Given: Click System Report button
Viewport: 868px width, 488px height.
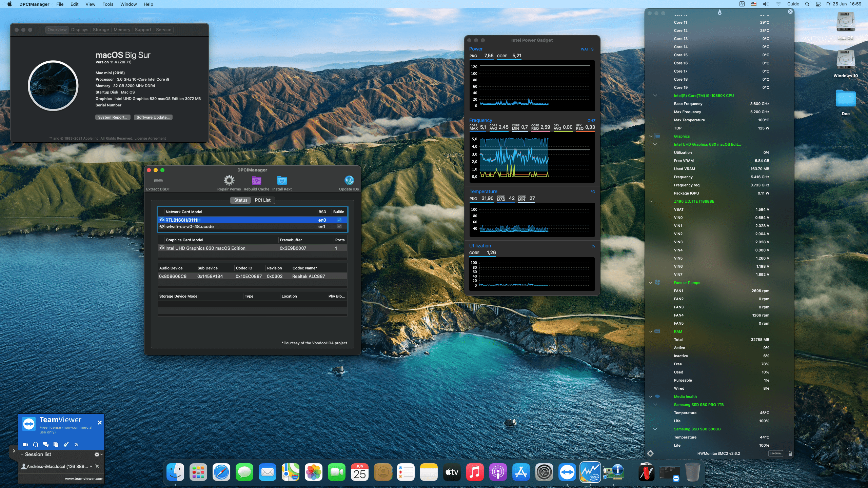Looking at the screenshot, I should pos(113,117).
